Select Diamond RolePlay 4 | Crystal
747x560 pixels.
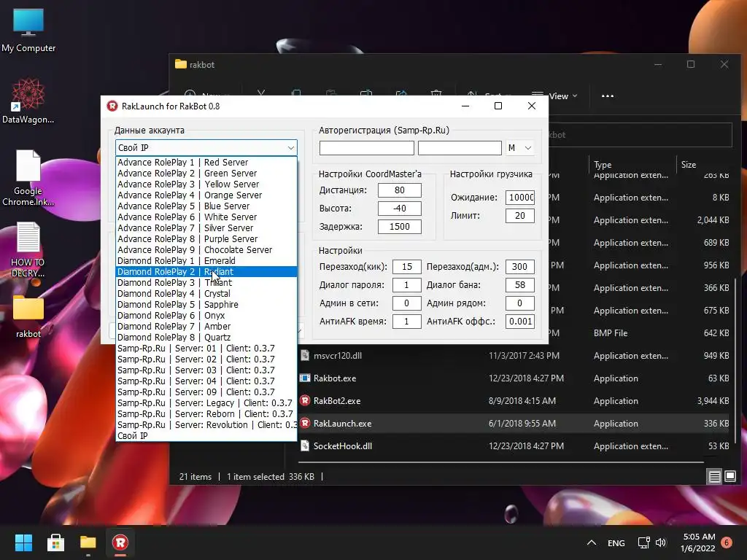coord(206,294)
